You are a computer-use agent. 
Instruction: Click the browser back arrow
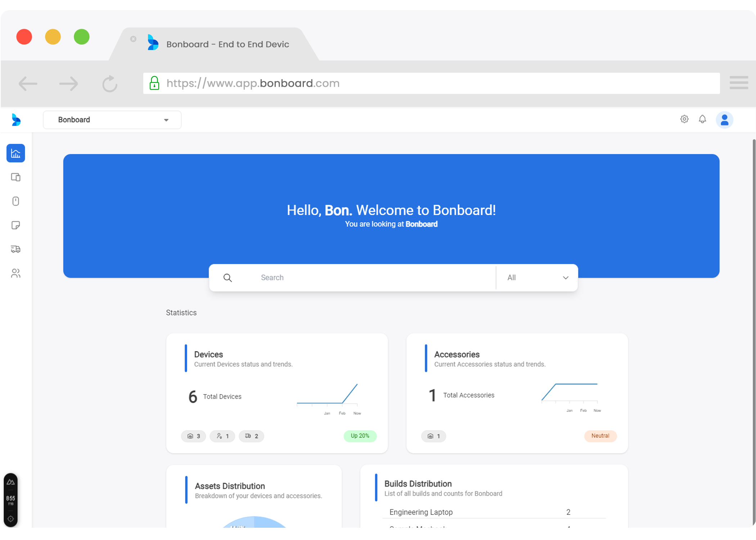pyautogui.click(x=28, y=84)
